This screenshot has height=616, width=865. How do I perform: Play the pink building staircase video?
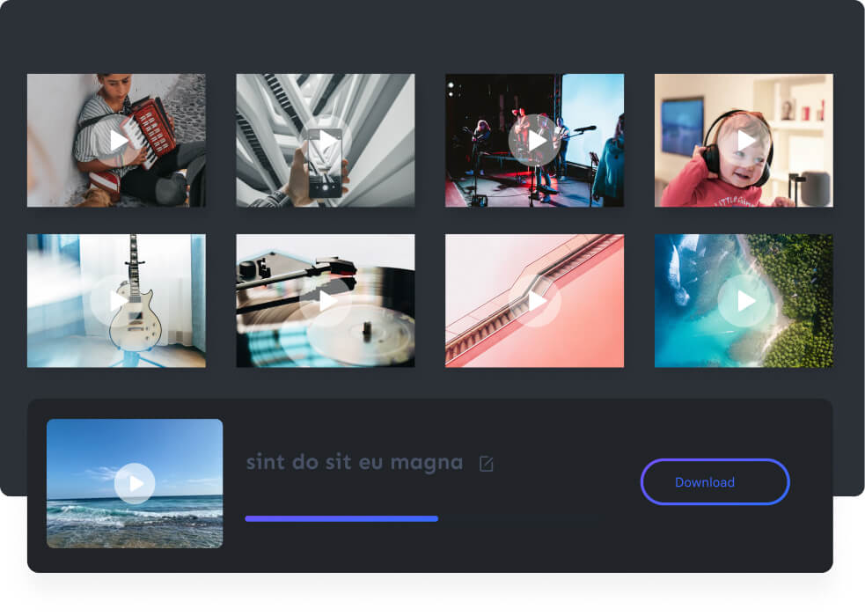(x=535, y=301)
